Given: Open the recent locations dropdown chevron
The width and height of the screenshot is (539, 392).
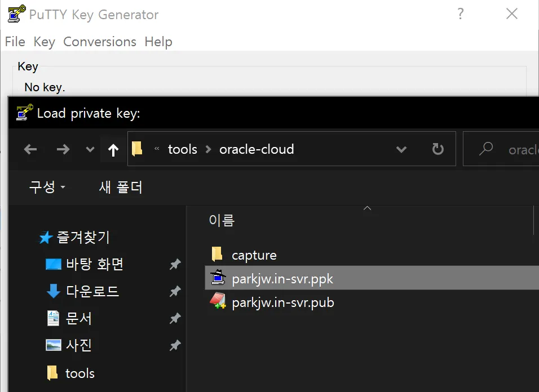Looking at the screenshot, I should [90, 149].
